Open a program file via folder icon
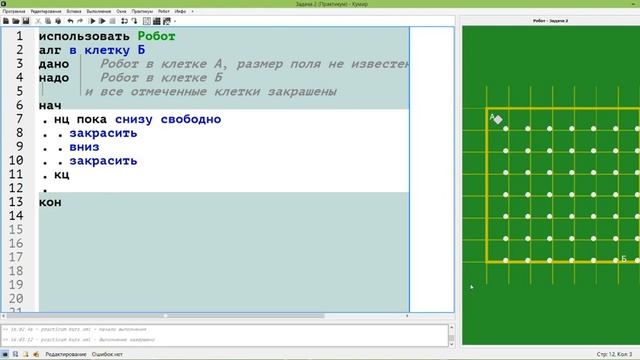The image size is (640, 360). (16, 21)
